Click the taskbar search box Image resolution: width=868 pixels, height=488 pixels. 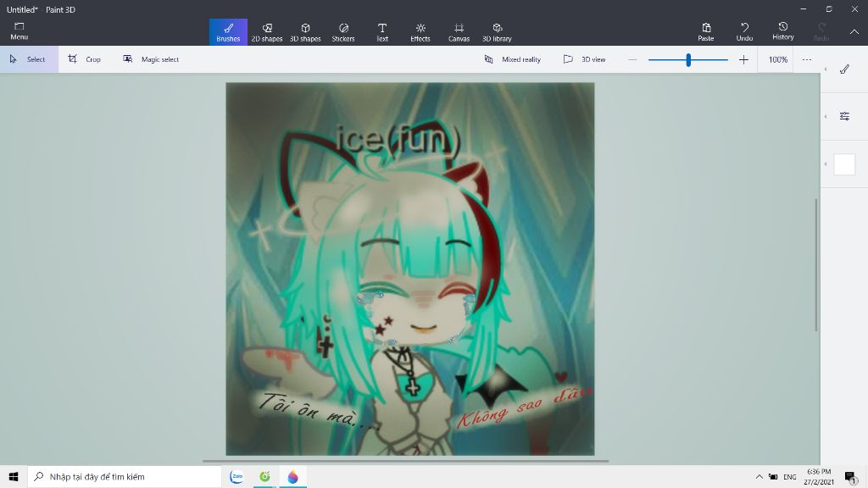point(125,476)
